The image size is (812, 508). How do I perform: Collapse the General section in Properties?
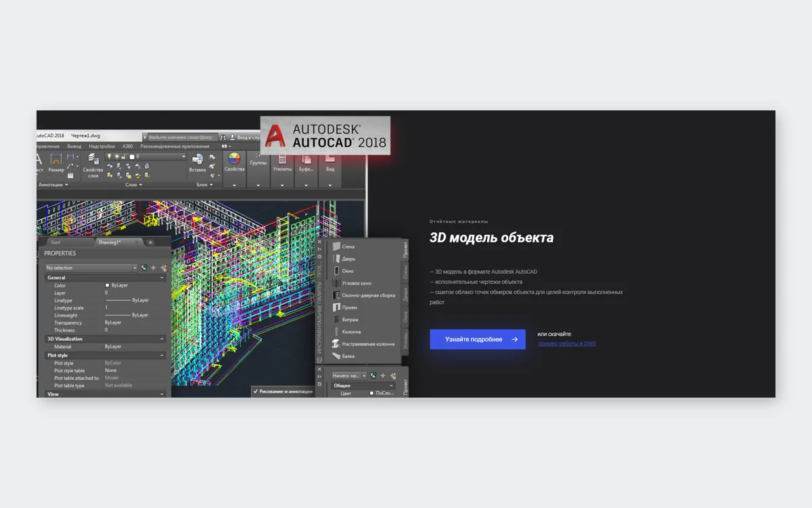162,278
